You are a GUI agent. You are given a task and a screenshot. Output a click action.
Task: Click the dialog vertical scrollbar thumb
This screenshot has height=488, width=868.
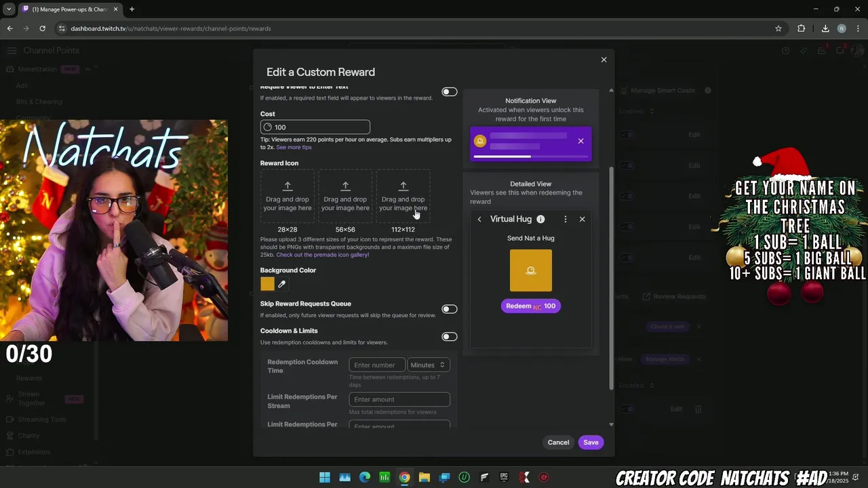pos(611,278)
